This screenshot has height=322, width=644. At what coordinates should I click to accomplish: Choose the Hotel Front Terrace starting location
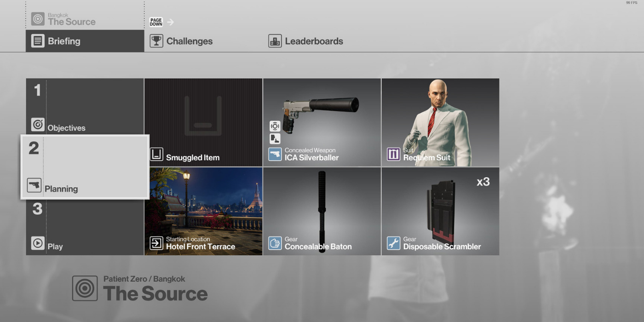click(203, 211)
